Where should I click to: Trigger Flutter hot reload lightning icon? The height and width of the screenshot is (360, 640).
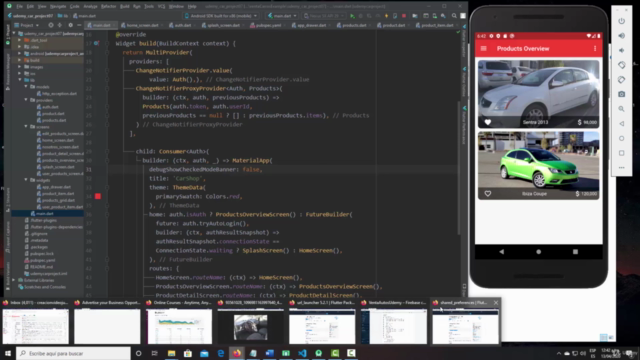coord(386,16)
